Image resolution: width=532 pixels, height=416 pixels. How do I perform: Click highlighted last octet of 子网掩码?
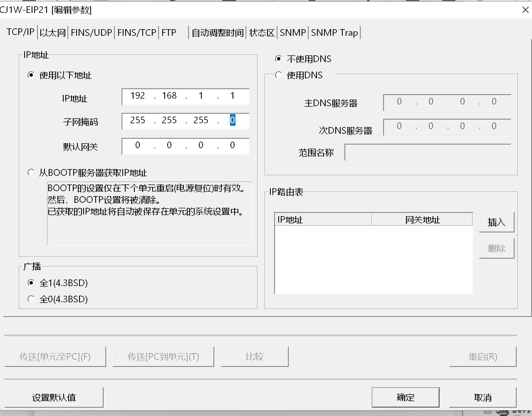tap(233, 120)
